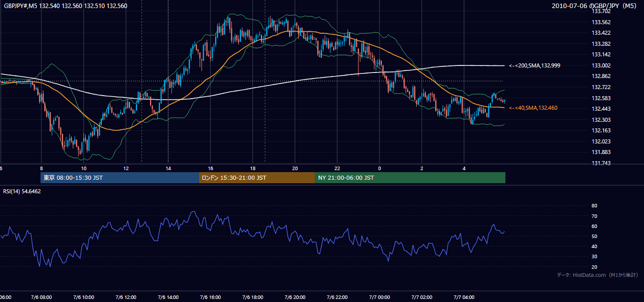Click price axis label 132.862

602,76
